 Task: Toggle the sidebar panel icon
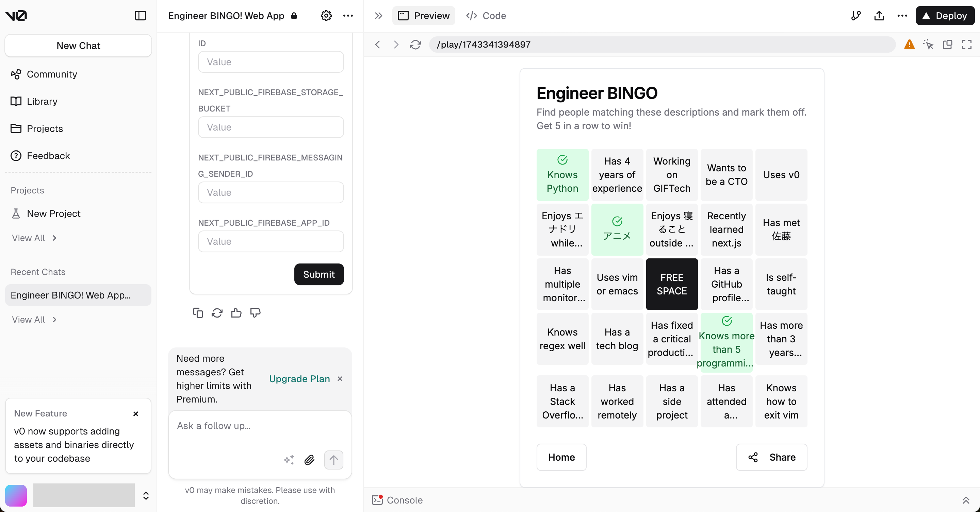(x=141, y=16)
